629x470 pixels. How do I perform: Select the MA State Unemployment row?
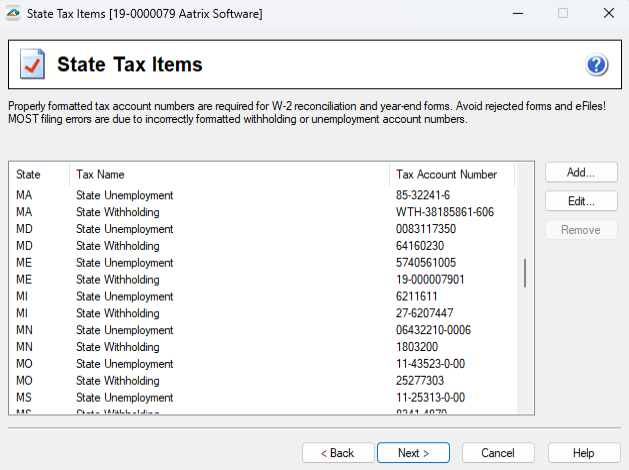pos(124,195)
